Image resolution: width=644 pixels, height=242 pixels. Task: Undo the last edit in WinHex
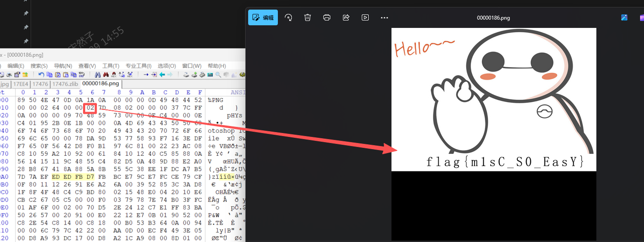pos(41,75)
